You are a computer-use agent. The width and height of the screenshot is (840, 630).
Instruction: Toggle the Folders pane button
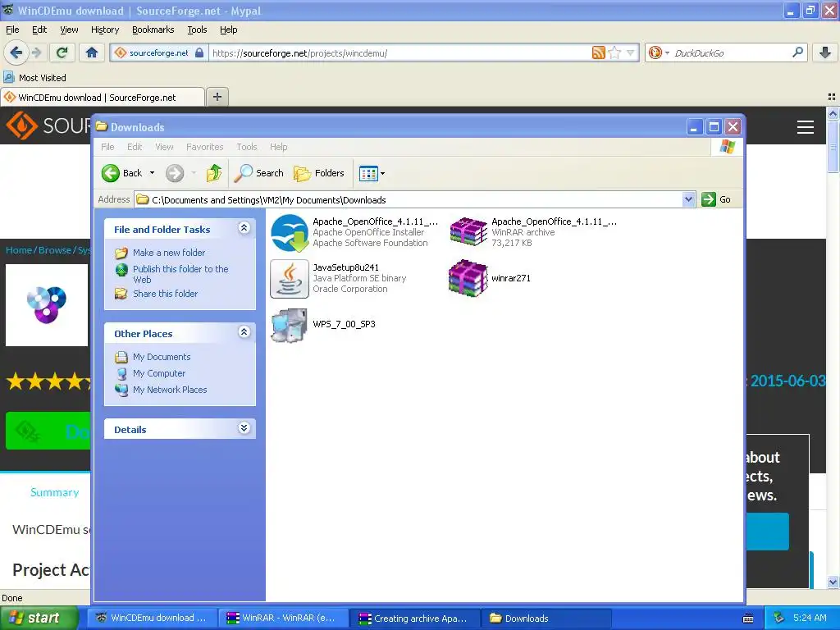tap(319, 173)
